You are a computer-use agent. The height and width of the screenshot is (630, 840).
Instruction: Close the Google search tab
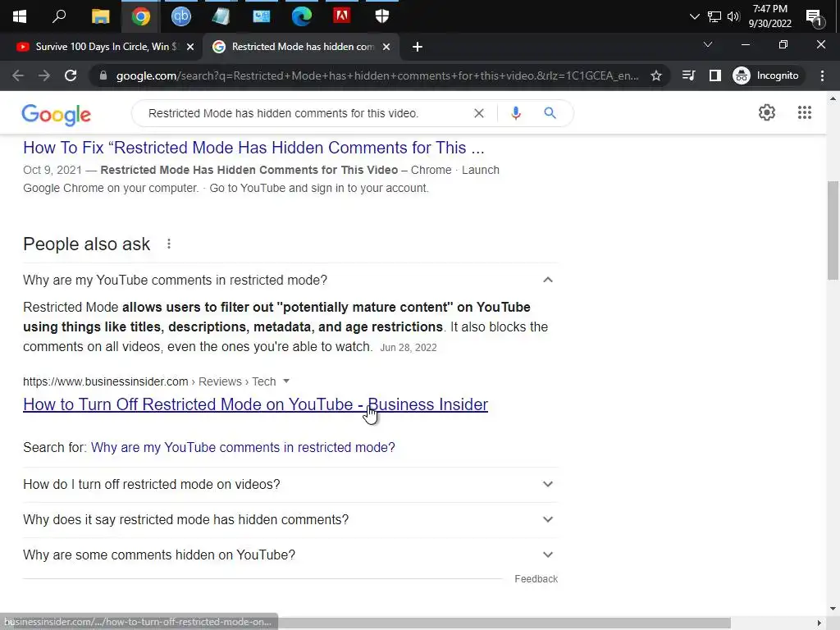386,47
